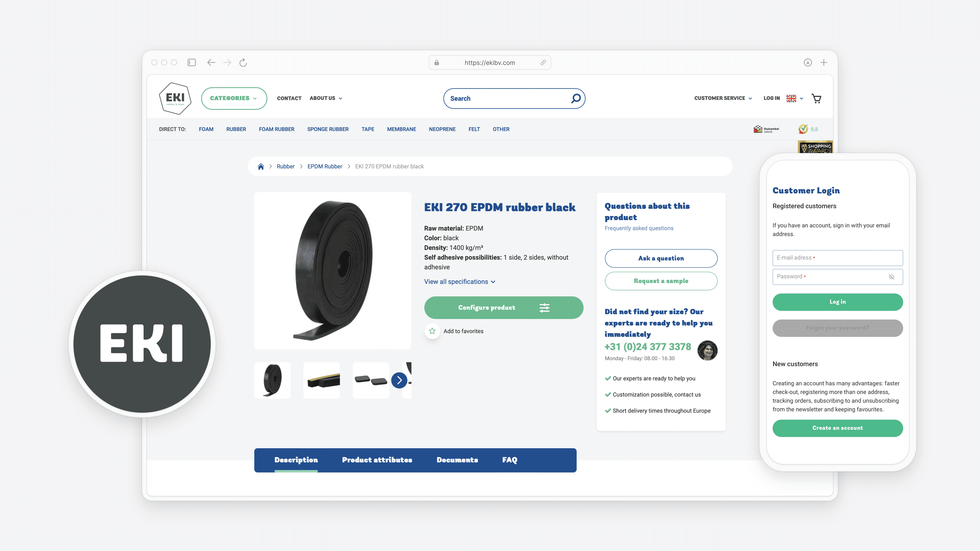Screen dimensions: 980x551
Task: Select the FAQ tab
Action: [509, 460]
